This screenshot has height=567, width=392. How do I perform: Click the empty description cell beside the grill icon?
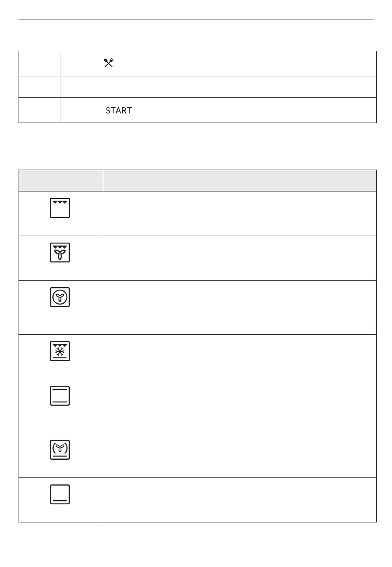coord(240,213)
